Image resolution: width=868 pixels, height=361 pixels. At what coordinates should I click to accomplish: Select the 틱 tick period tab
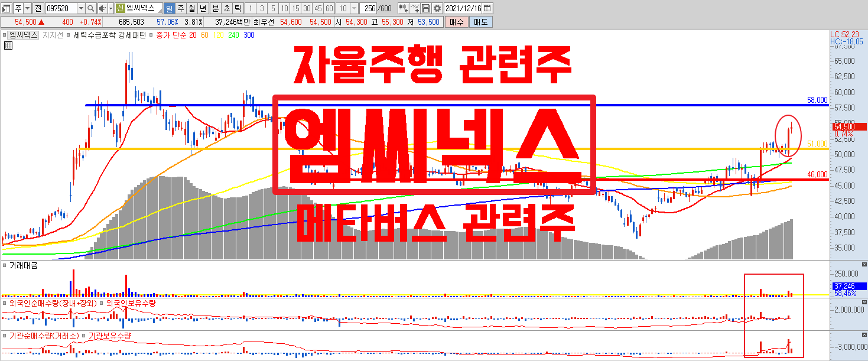(x=238, y=8)
